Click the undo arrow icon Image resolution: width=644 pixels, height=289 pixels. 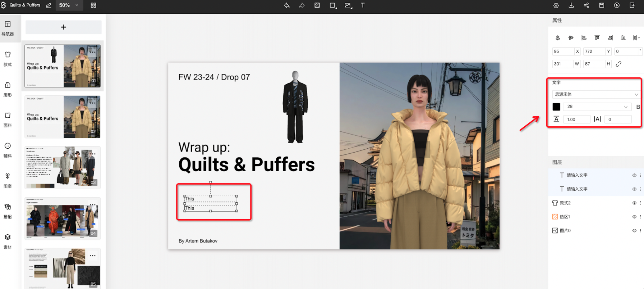(x=287, y=5)
